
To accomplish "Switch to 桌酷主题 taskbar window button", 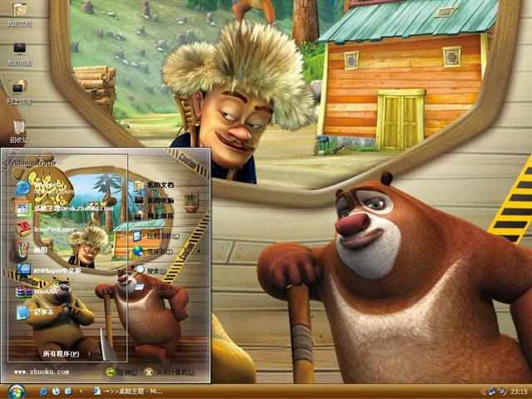I will [127, 392].
